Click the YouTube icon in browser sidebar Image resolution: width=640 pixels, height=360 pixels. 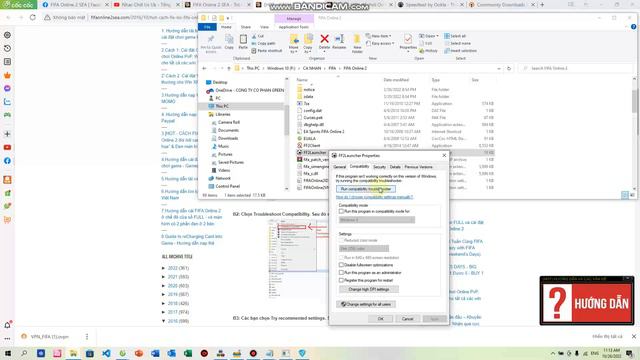point(7,147)
